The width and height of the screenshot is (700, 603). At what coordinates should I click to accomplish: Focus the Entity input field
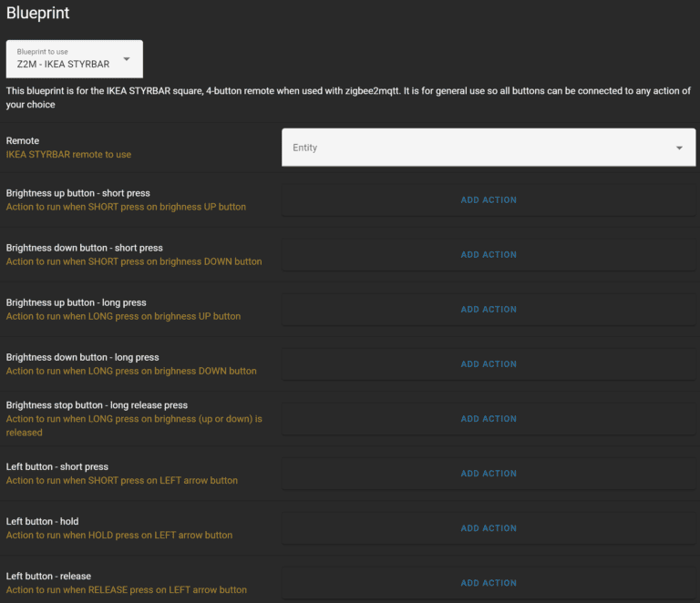click(x=474, y=148)
